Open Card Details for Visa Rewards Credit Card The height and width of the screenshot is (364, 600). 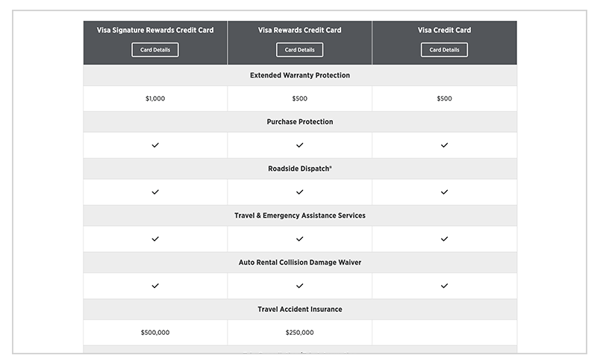pos(299,50)
